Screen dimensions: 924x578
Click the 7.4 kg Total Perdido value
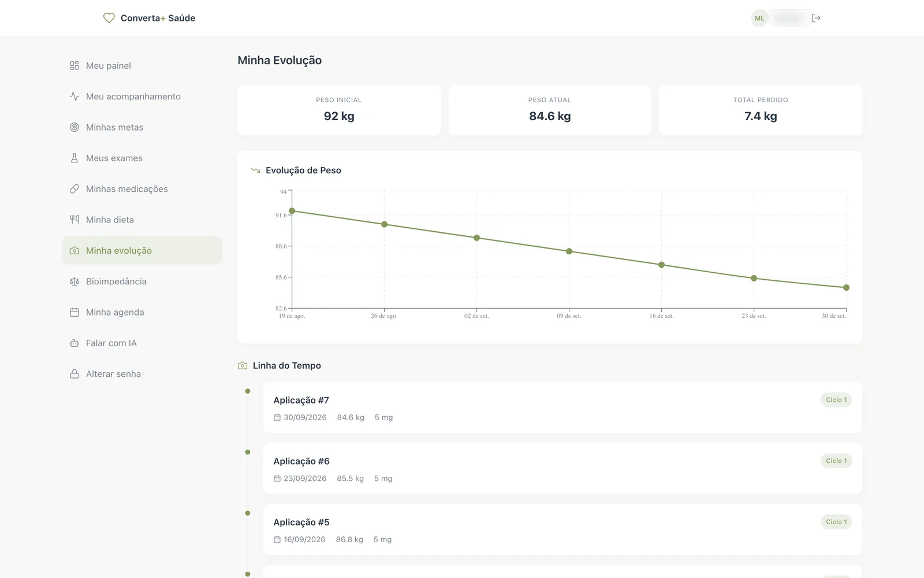point(761,116)
